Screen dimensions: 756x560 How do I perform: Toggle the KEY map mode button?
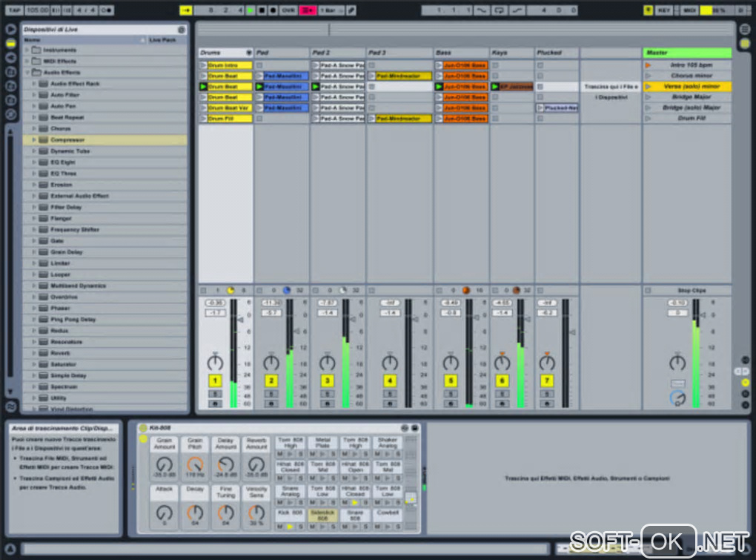pyautogui.click(x=664, y=10)
